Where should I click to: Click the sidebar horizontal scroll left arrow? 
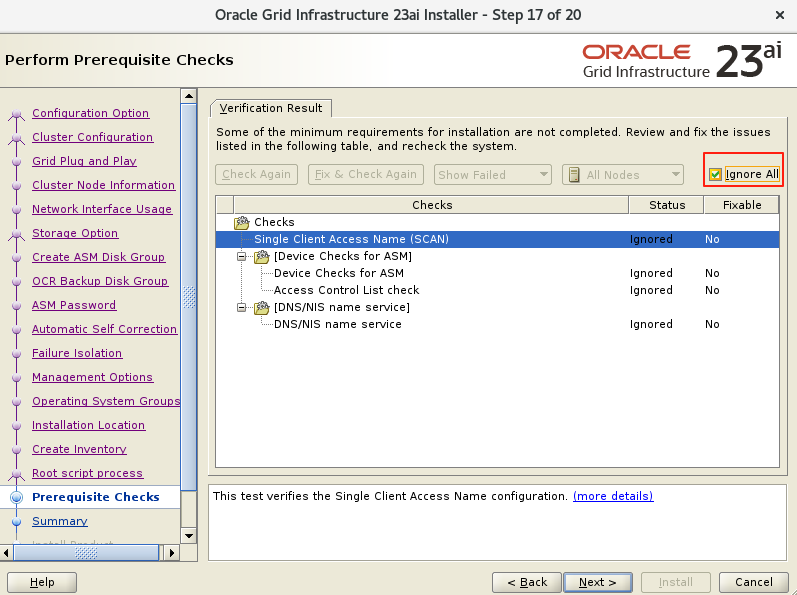coord(6,553)
